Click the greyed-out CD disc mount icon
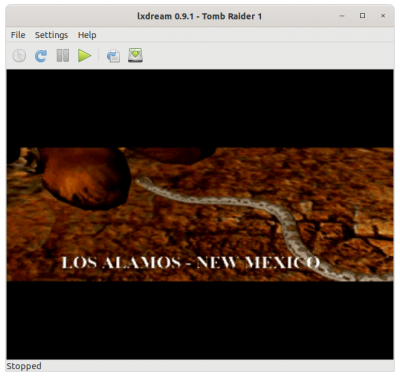Screen dimensions: 400x377 (19, 55)
